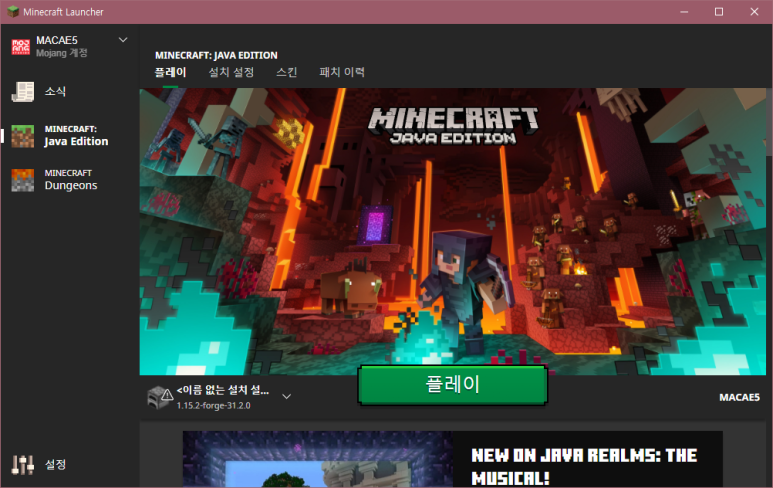Screen dimensions: 773x488
Task: Expand the MACAE5 account dropdown
Action: tap(123, 40)
